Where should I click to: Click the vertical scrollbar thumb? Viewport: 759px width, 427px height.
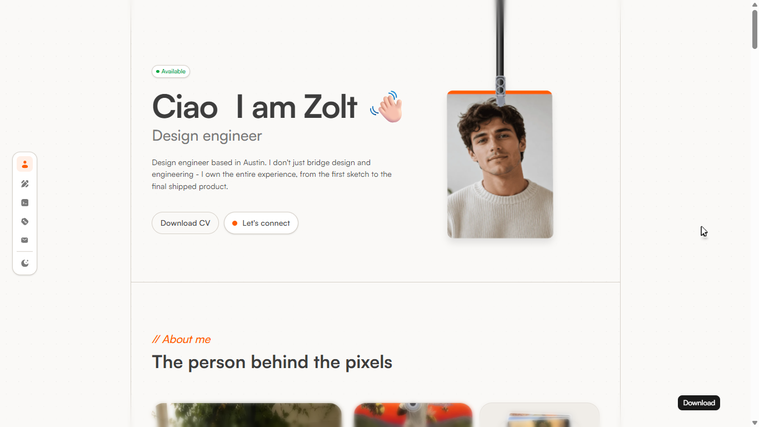pos(754,29)
